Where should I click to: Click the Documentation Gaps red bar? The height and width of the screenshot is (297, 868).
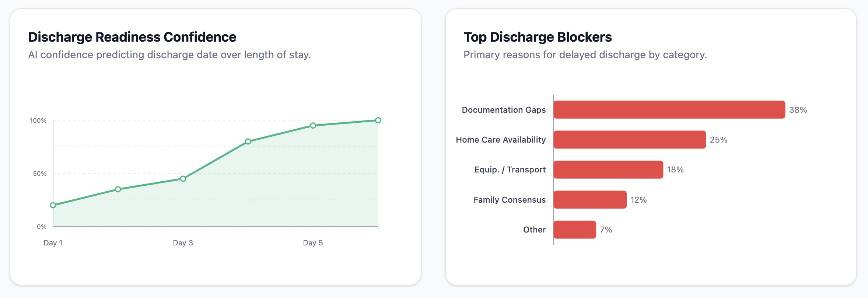[x=669, y=110]
